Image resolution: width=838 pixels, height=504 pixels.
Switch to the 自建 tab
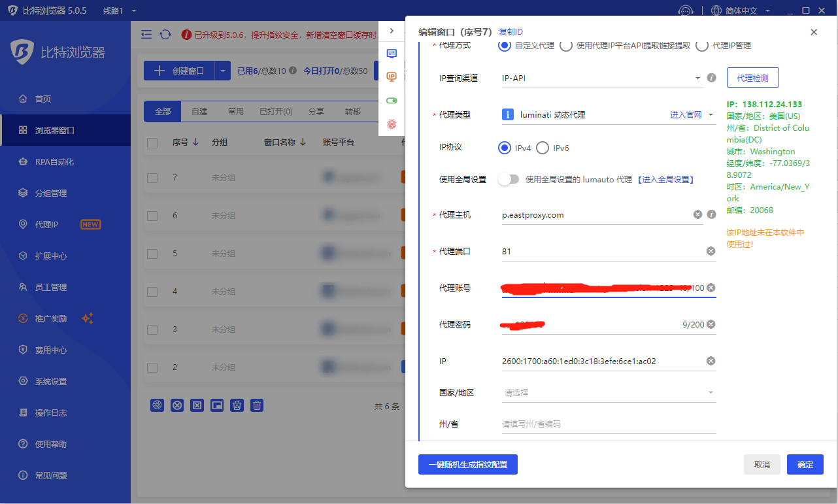[199, 112]
